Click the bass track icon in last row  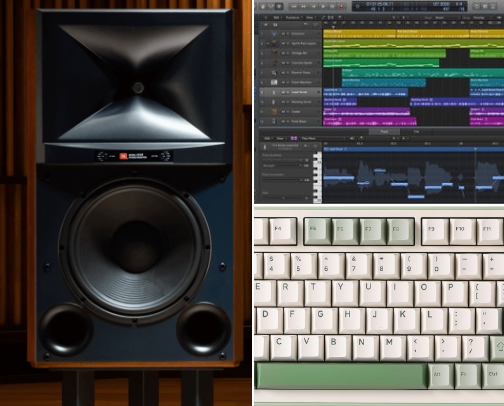274,121
